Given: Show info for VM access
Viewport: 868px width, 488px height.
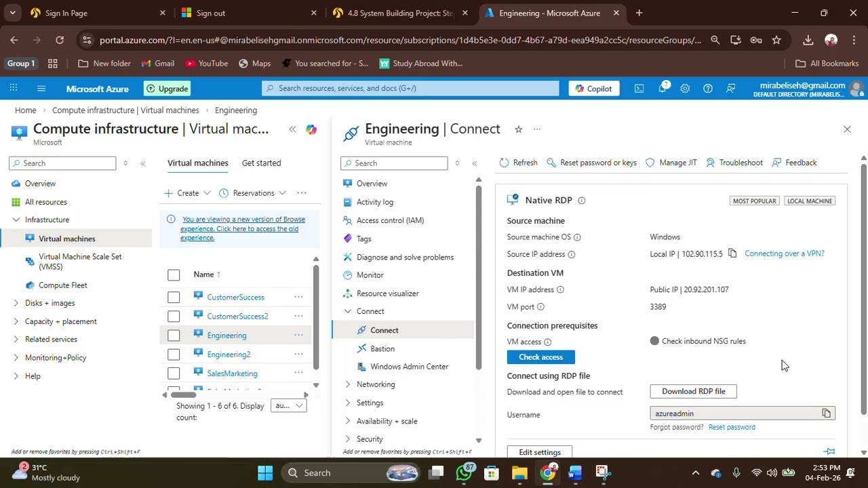Looking at the screenshot, I should coord(547,342).
